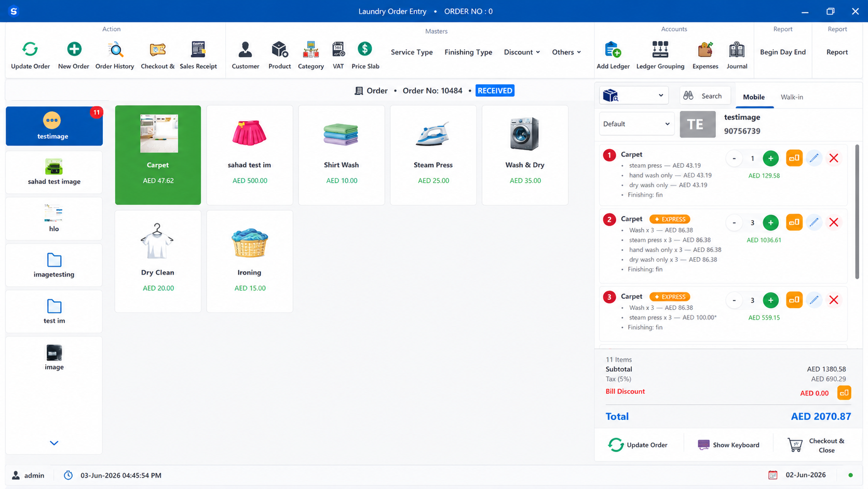The width and height of the screenshot is (868, 489).
Task: Open the Default dropdown
Action: coord(636,124)
